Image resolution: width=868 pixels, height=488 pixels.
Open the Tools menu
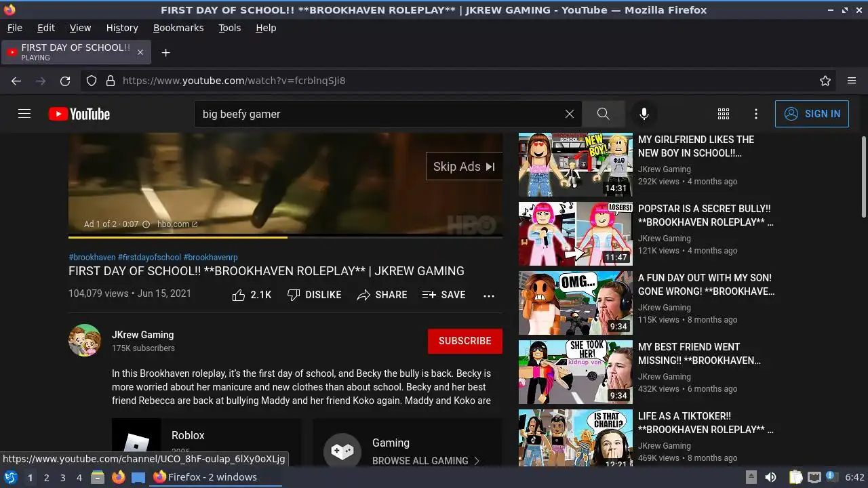(x=229, y=28)
